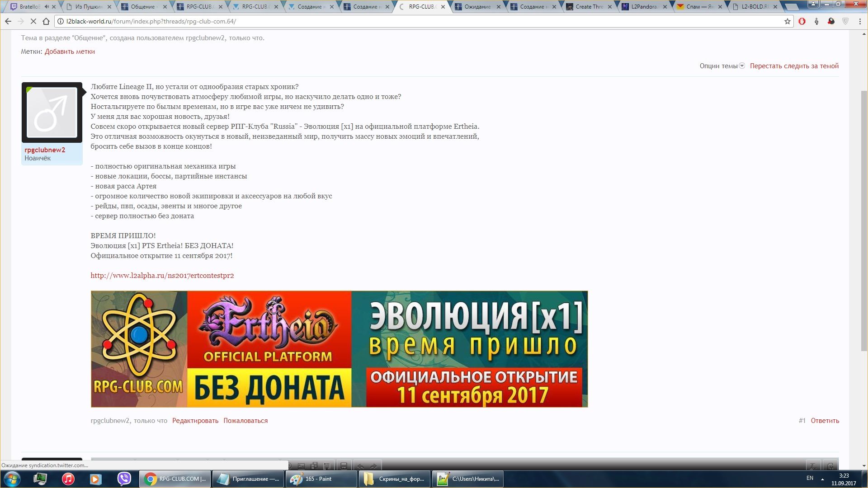
Task: Open the browser home page icon
Action: [x=46, y=21]
